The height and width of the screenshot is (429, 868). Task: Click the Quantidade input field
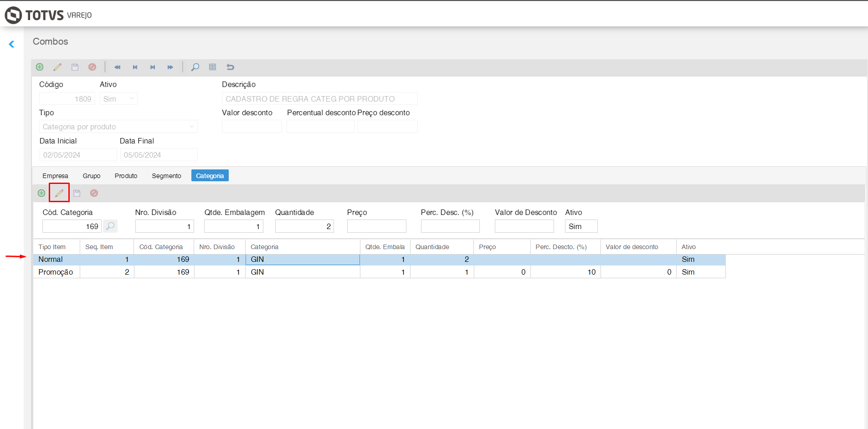pos(304,226)
